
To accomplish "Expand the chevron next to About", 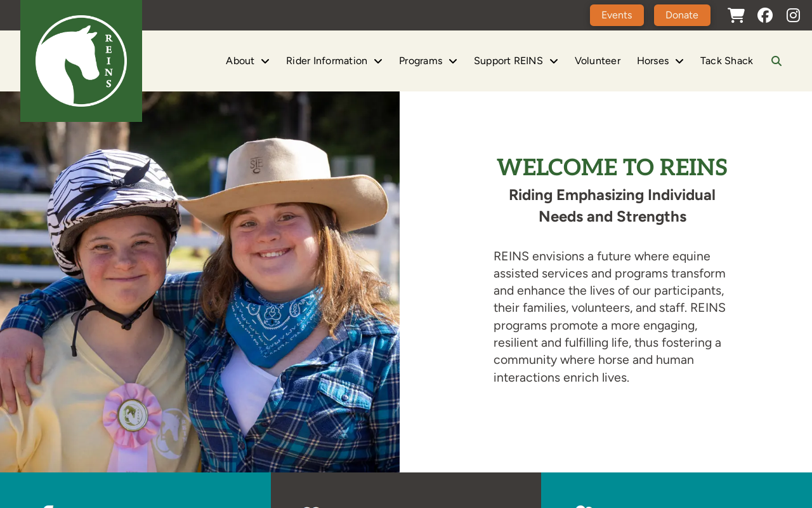I will (265, 61).
